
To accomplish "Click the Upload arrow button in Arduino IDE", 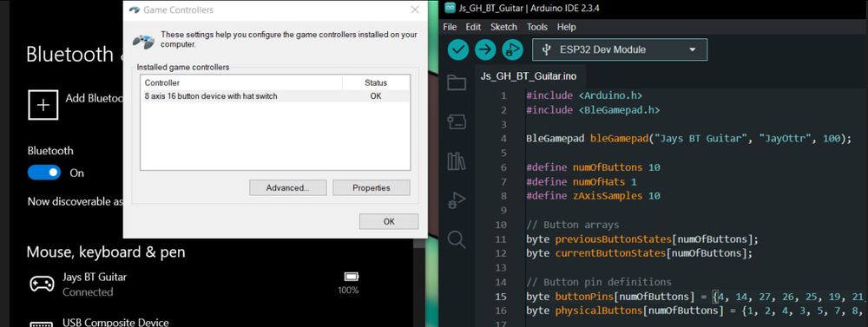I will [x=485, y=49].
